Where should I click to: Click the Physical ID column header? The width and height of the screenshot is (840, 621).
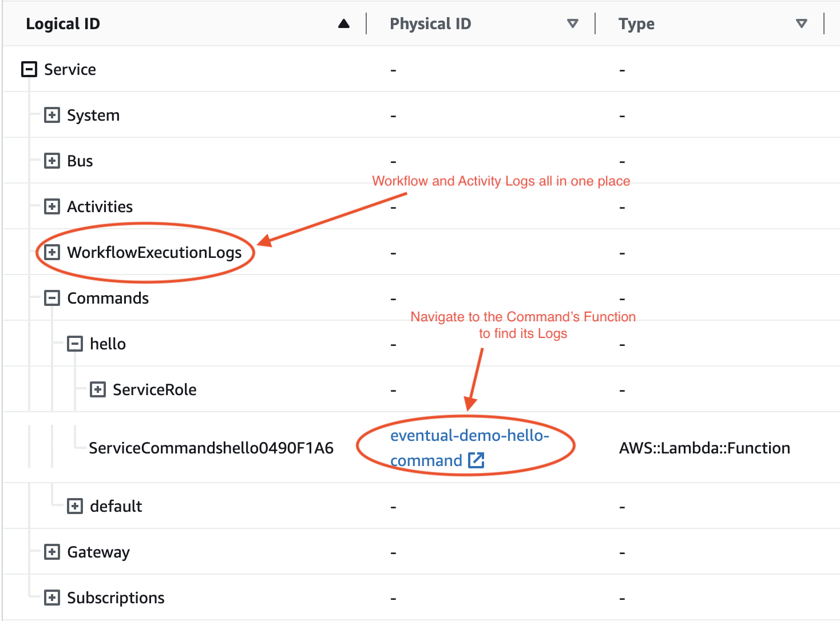click(430, 23)
